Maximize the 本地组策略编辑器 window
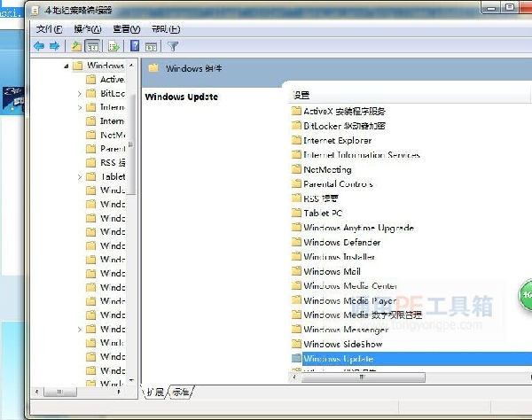Viewport: 532px width, 420px height. click(x=510, y=7)
